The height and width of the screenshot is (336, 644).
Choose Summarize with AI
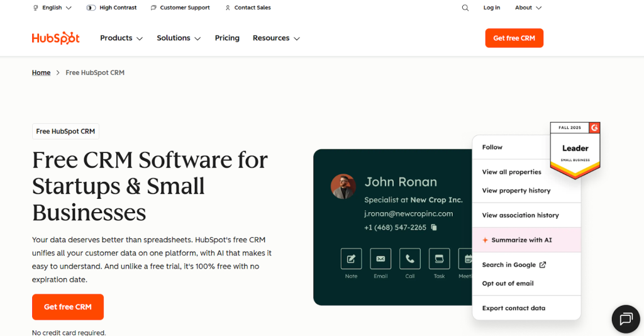(x=526, y=240)
